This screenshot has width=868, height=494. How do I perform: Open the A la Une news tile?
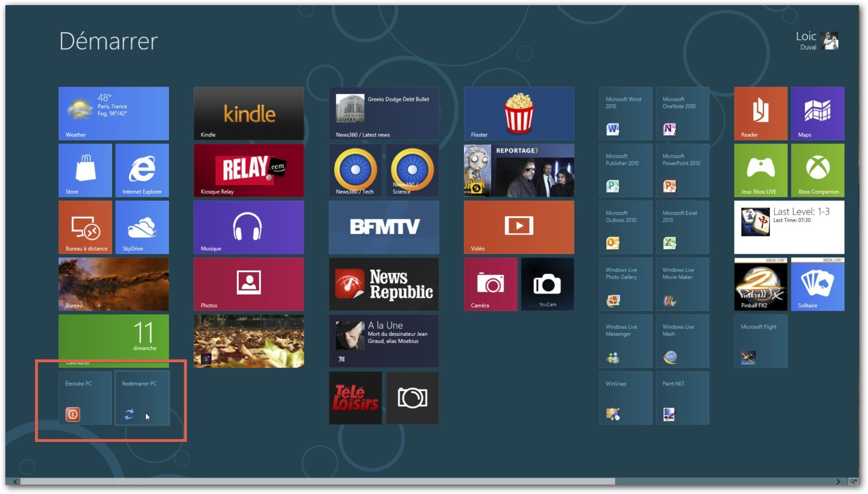coord(384,341)
